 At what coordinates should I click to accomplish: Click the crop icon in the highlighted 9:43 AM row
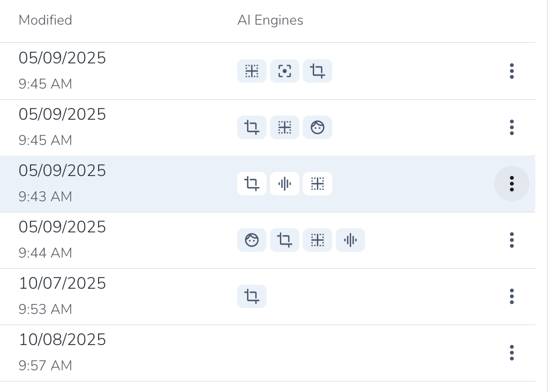point(252,184)
